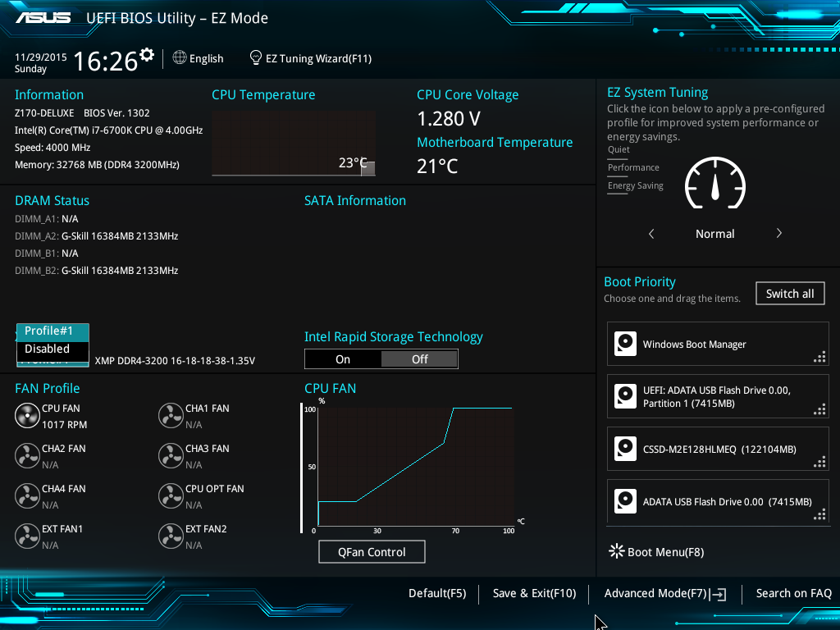The image size is (840, 630).
Task: Open Boot Menu(F8)
Action: click(657, 552)
